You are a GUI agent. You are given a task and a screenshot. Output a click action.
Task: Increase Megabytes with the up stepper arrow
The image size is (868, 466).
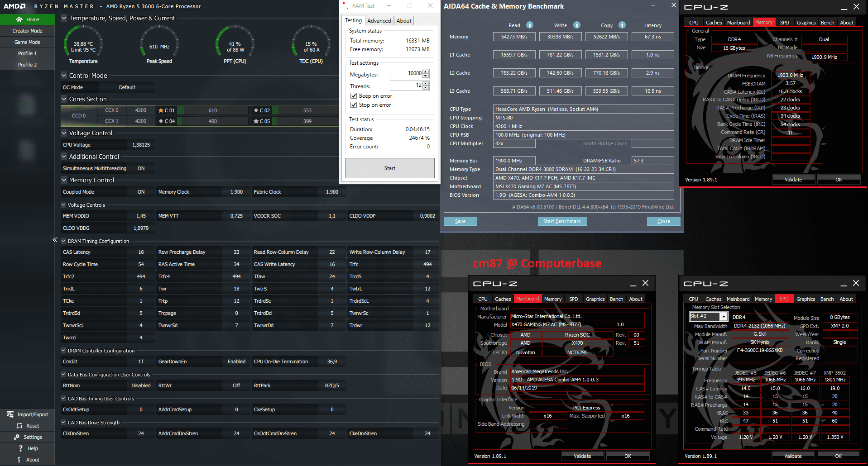coord(426,71)
